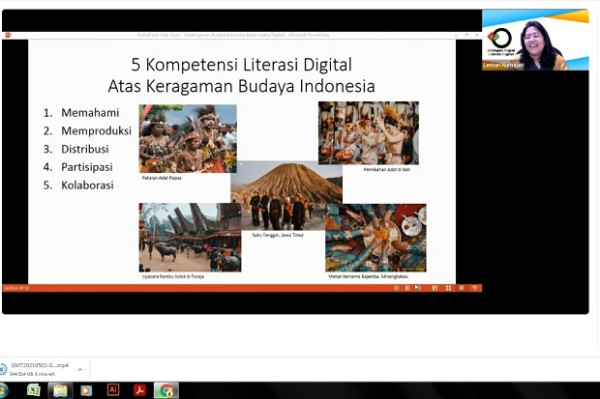Click the Pakaian Adat Papua photo
The height and width of the screenshot is (399, 600).
pyautogui.click(x=188, y=138)
